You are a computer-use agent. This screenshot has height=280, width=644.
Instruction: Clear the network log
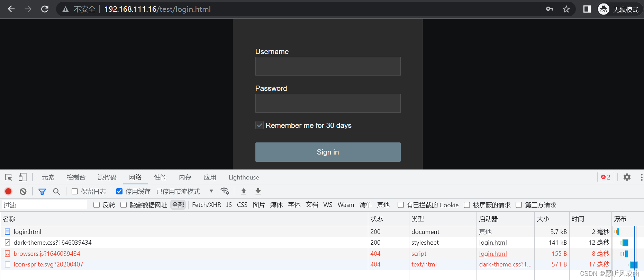click(x=23, y=191)
